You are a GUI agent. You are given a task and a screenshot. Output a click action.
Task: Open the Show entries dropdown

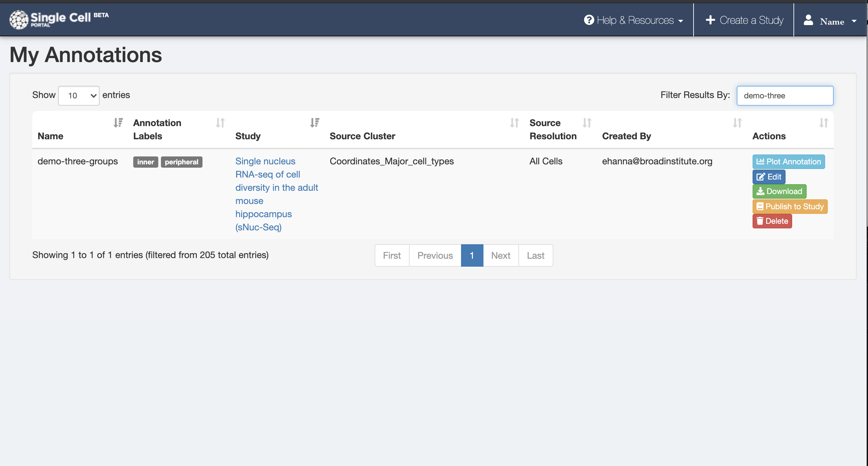click(x=78, y=95)
